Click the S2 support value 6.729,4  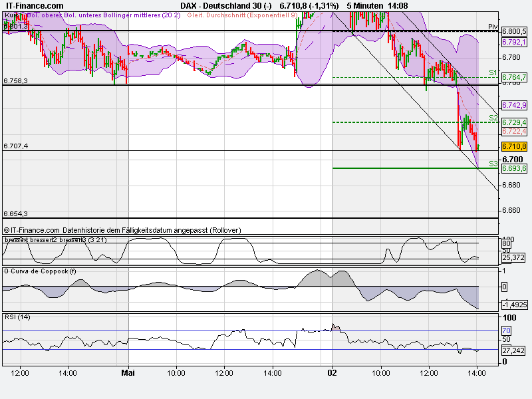(x=514, y=122)
